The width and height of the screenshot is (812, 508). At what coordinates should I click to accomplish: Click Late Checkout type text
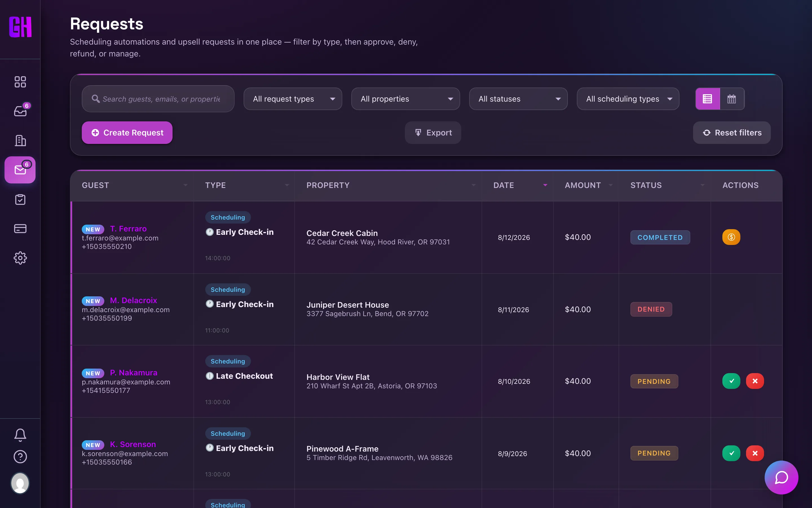click(244, 376)
